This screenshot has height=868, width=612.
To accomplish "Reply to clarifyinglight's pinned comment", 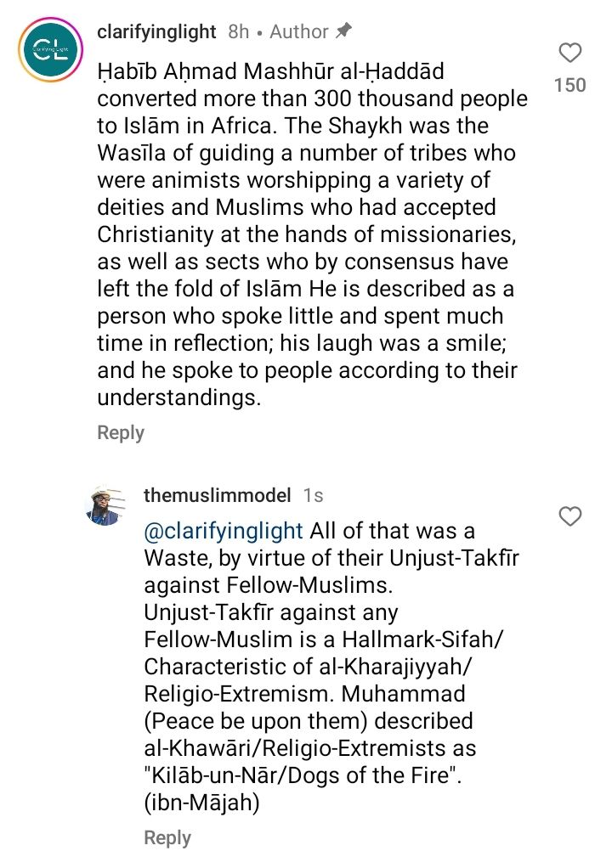I will click(121, 432).
